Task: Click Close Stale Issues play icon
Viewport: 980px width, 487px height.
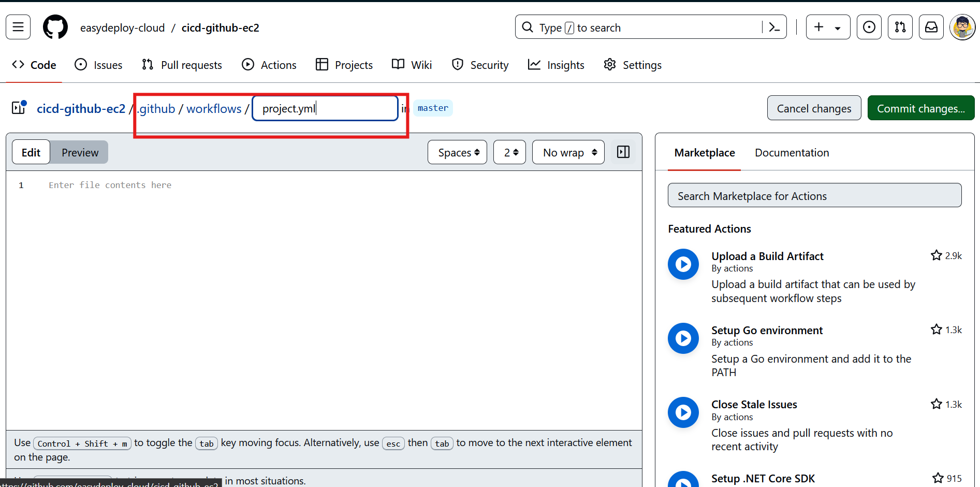Action: pos(683,412)
